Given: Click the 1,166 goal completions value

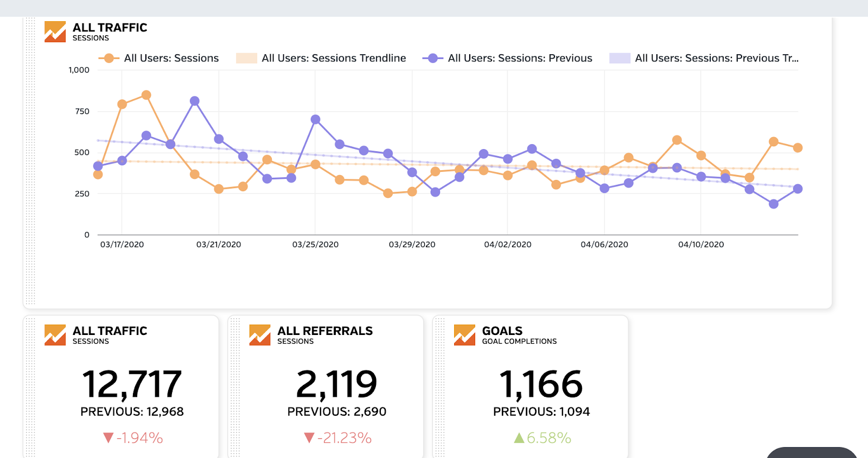Looking at the screenshot, I should [541, 384].
